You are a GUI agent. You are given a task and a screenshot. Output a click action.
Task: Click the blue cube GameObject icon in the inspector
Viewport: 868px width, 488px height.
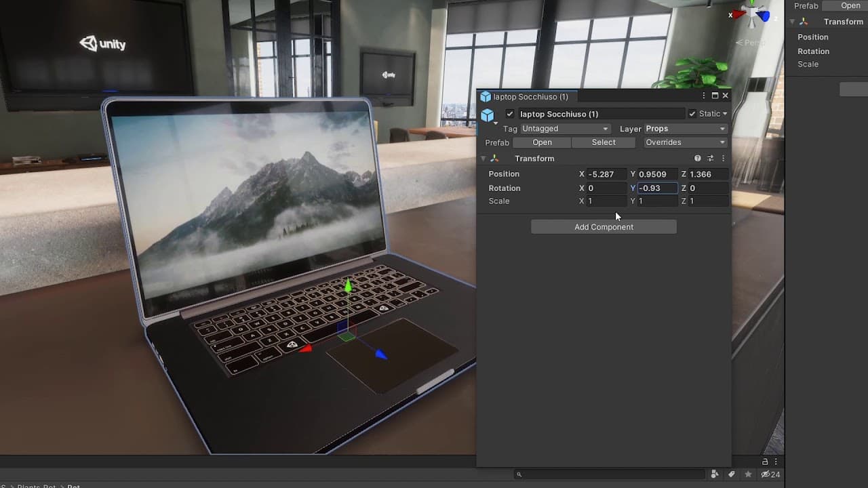pos(488,115)
